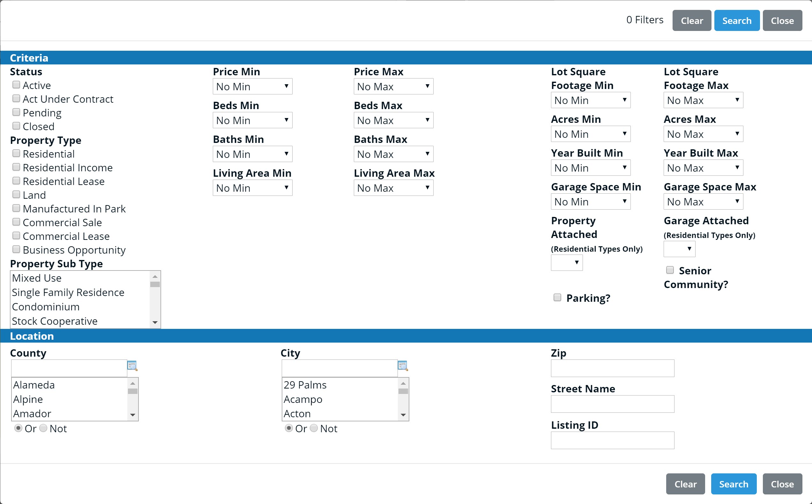
Task: Click the bottom Clear button
Action: point(685,484)
